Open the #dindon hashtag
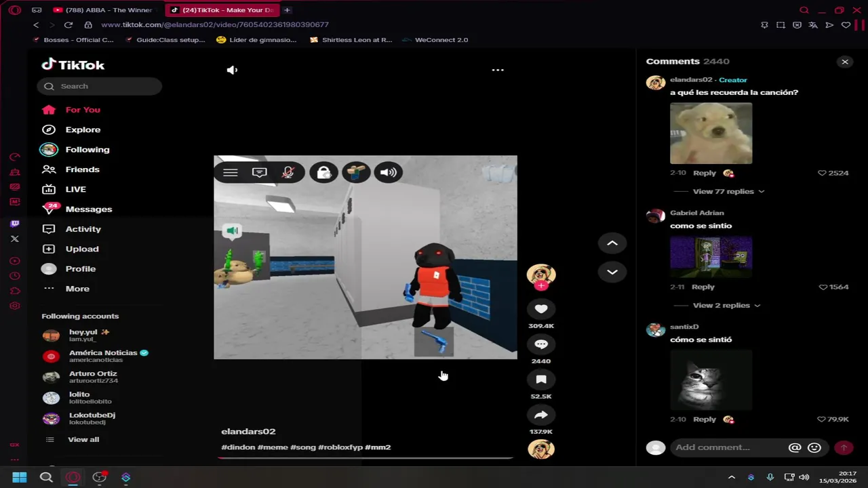 (237, 447)
